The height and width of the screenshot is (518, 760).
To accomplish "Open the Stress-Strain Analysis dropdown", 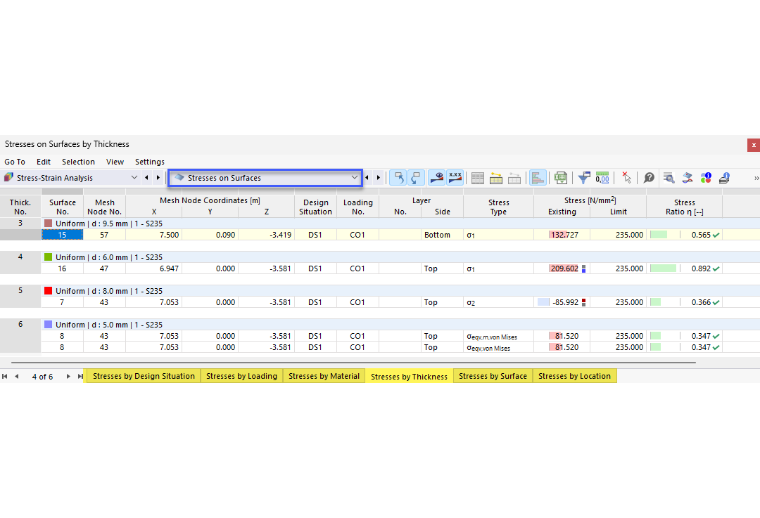I will 71,178.
